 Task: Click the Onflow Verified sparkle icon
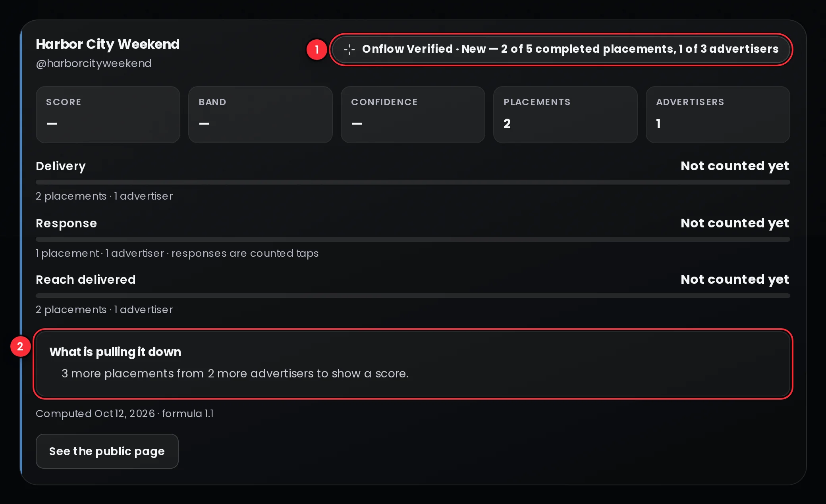[349, 49]
